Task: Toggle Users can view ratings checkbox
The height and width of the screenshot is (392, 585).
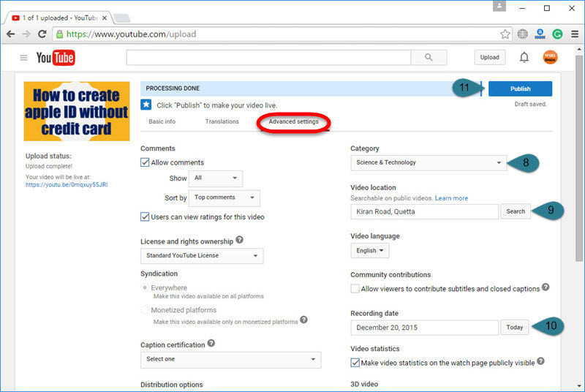Action: coord(145,216)
